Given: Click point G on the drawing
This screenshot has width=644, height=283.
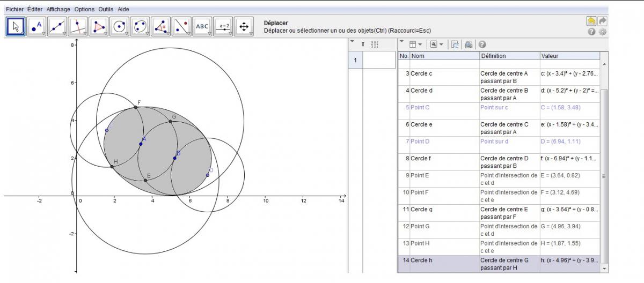Looking at the screenshot, I should (x=170, y=121).
